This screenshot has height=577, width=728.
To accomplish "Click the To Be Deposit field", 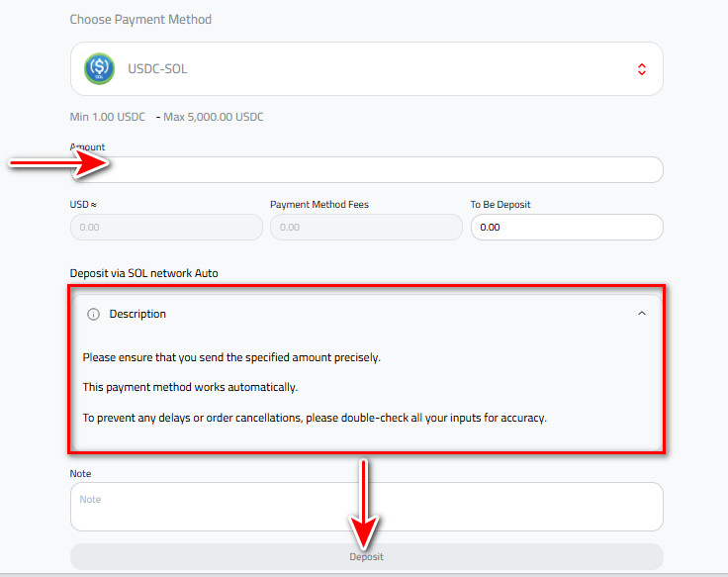I will pos(567,228).
